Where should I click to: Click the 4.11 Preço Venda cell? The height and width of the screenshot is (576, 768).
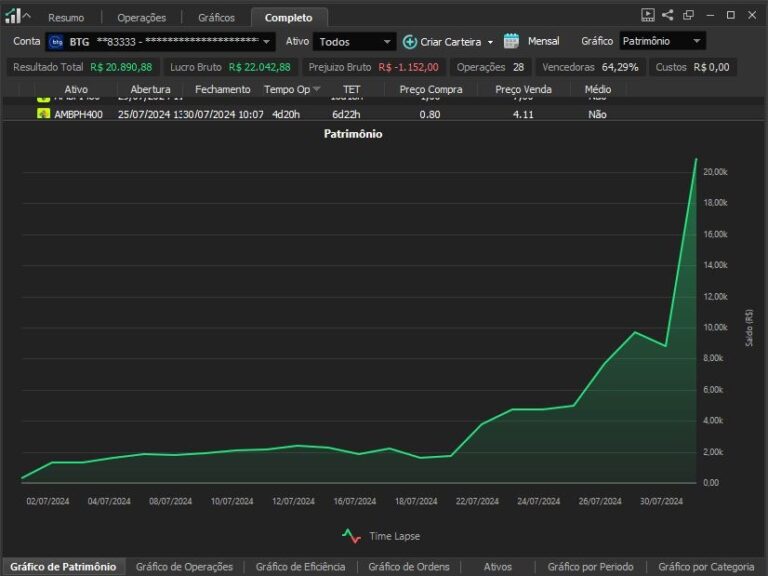tap(523, 115)
